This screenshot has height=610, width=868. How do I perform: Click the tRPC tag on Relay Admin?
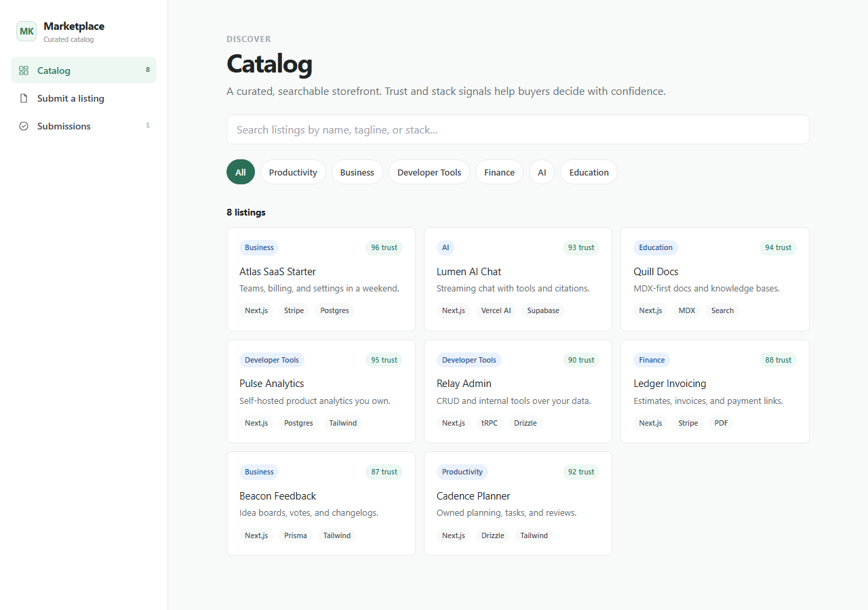click(x=490, y=423)
